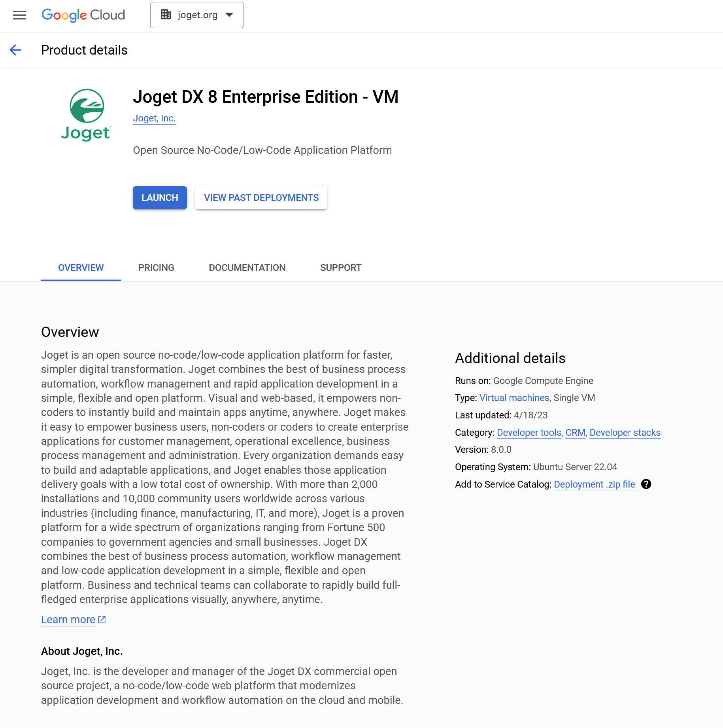Click the help icon beside Deployment .zip file

pos(646,484)
